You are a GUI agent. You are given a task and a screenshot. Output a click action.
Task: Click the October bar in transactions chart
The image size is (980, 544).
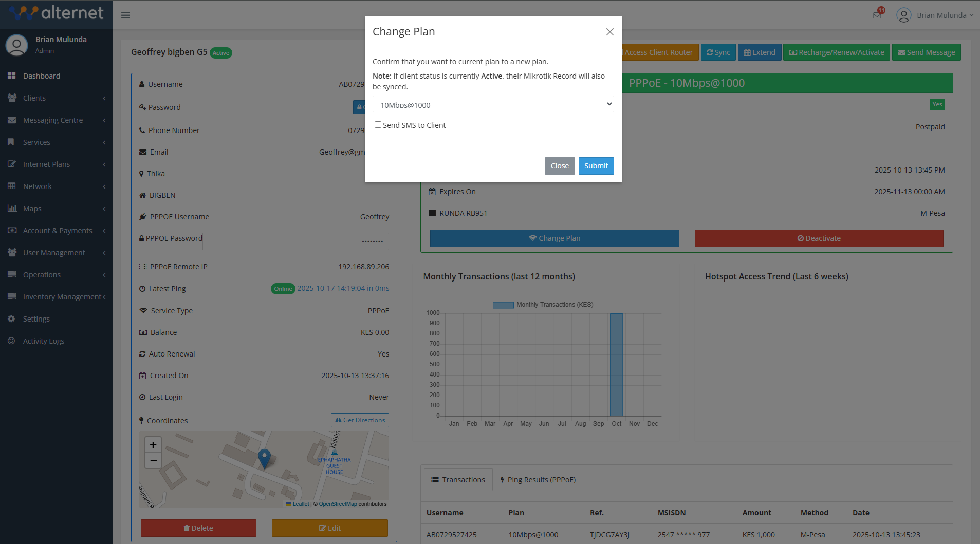[x=616, y=365]
